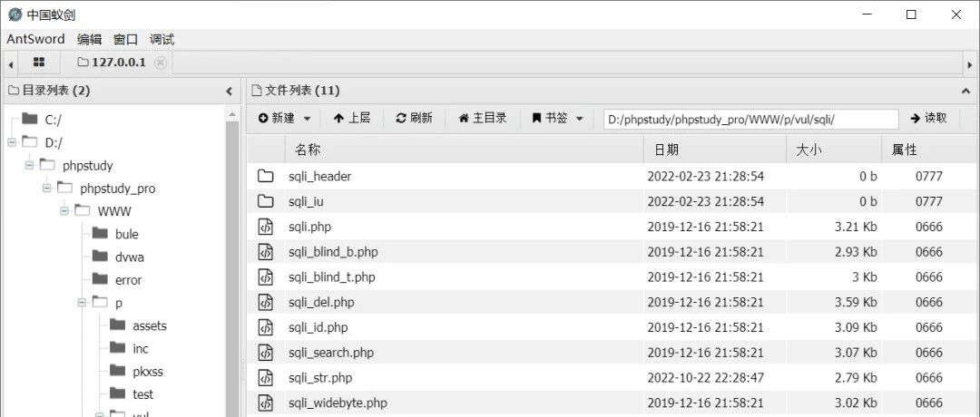Image resolution: width=980 pixels, height=417 pixels.
Task: Focus the path input field
Action: click(750, 119)
